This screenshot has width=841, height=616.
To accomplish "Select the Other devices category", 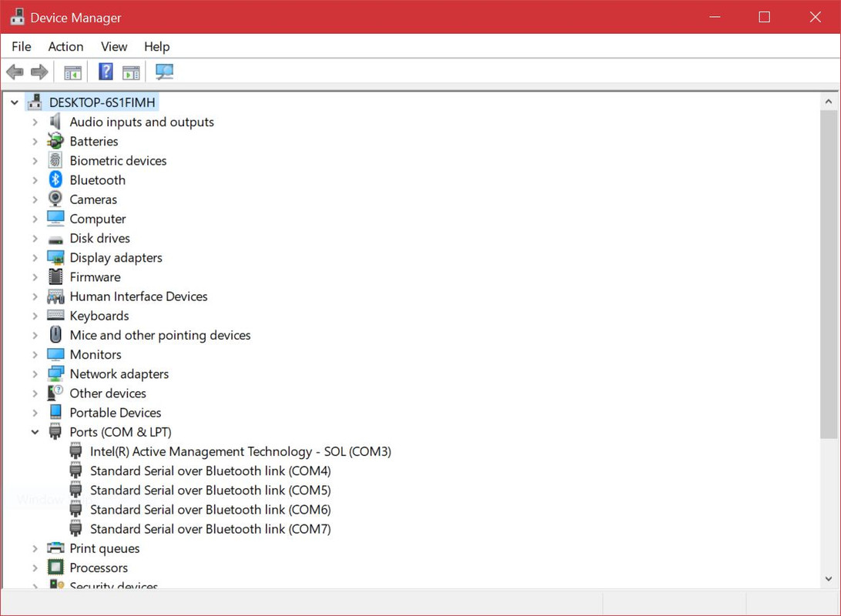I will 108,393.
